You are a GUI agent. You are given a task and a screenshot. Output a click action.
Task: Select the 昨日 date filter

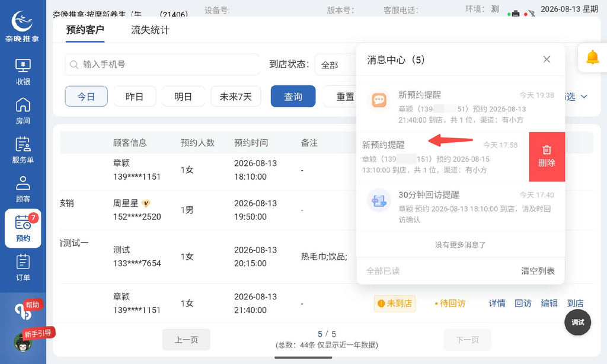tap(135, 97)
